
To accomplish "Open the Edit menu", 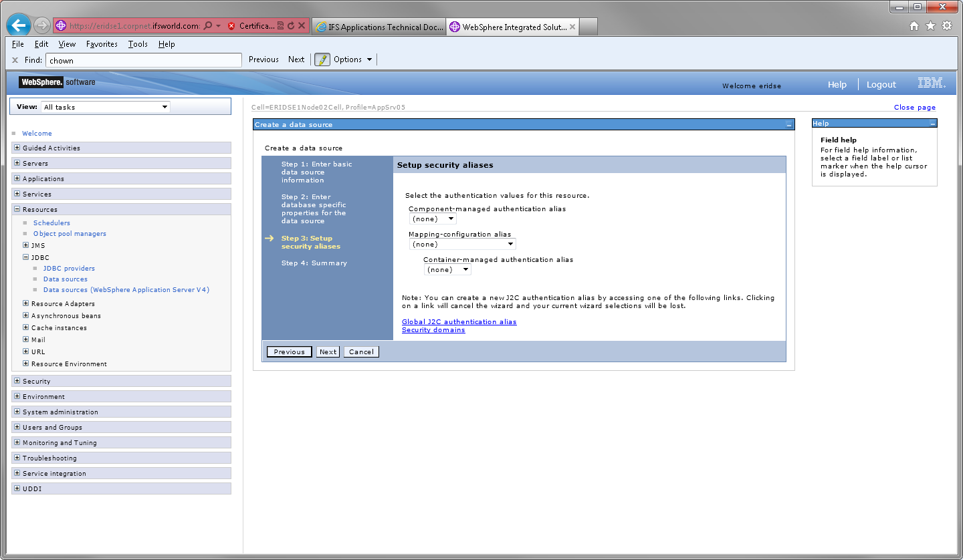I will (41, 44).
